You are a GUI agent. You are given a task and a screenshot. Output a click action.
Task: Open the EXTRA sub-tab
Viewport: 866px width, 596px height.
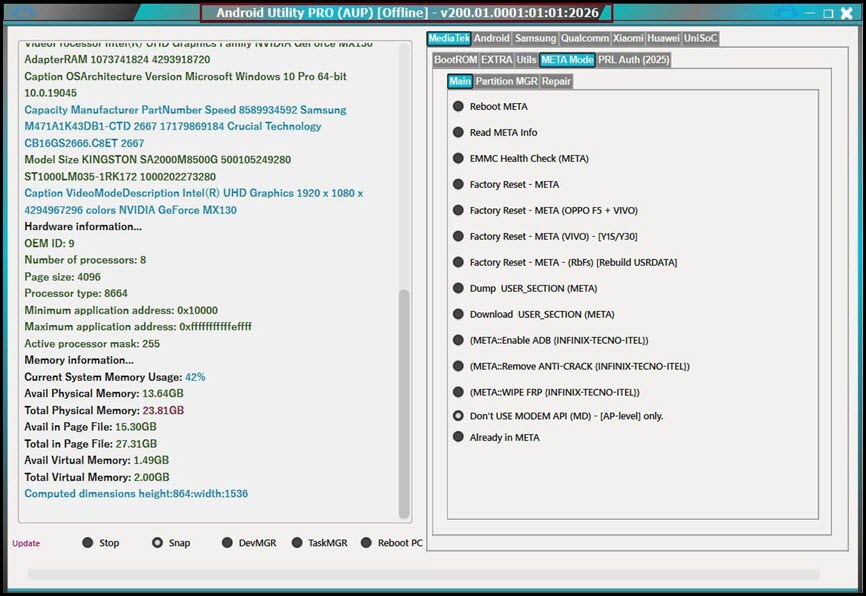[497, 60]
